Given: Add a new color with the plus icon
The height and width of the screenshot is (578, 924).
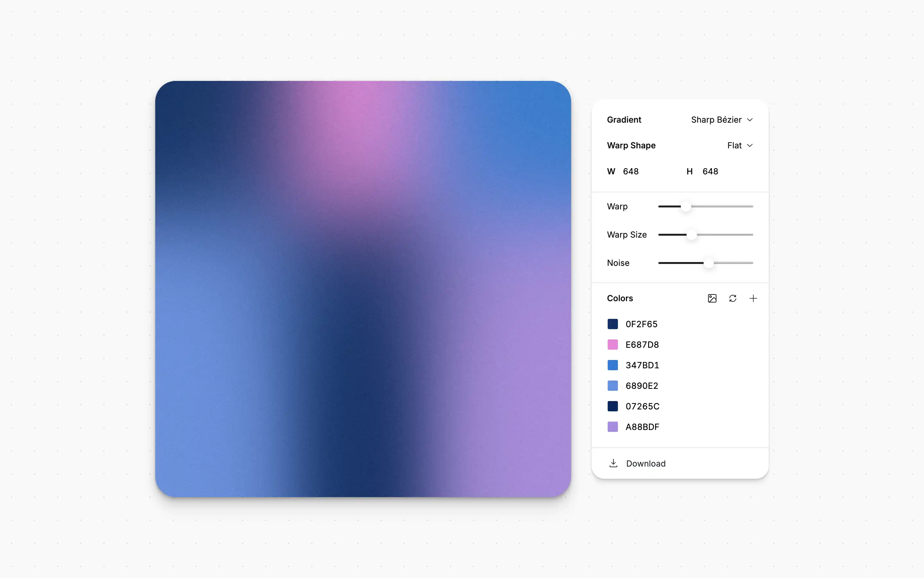Looking at the screenshot, I should click(x=753, y=298).
